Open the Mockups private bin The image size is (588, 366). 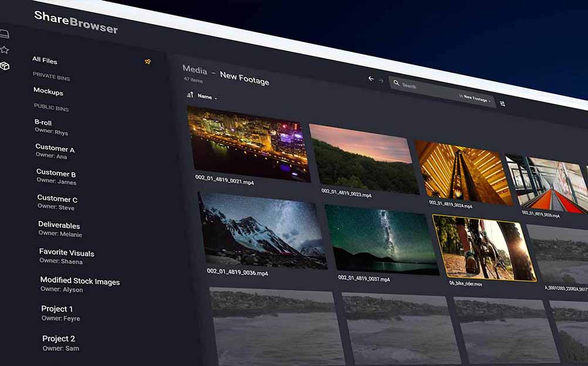point(48,91)
